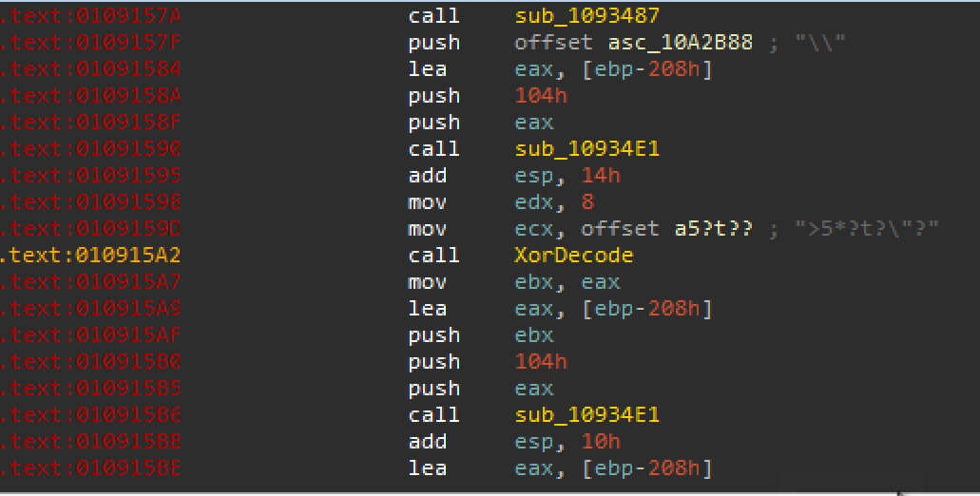Click the call mnemonic before XorDecode
This screenshot has height=496, width=980.
pyautogui.click(x=433, y=256)
